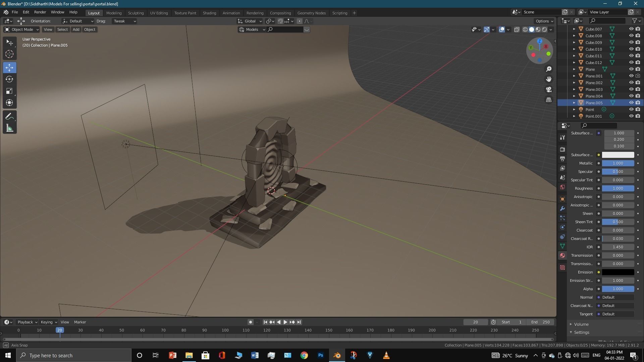Screen dimensions: 644x362
Task: Open the Output properties tab
Action: point(562,159)
